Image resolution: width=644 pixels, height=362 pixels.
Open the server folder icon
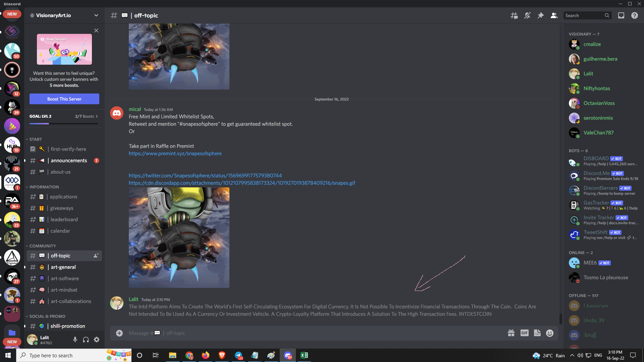(12, 333)
